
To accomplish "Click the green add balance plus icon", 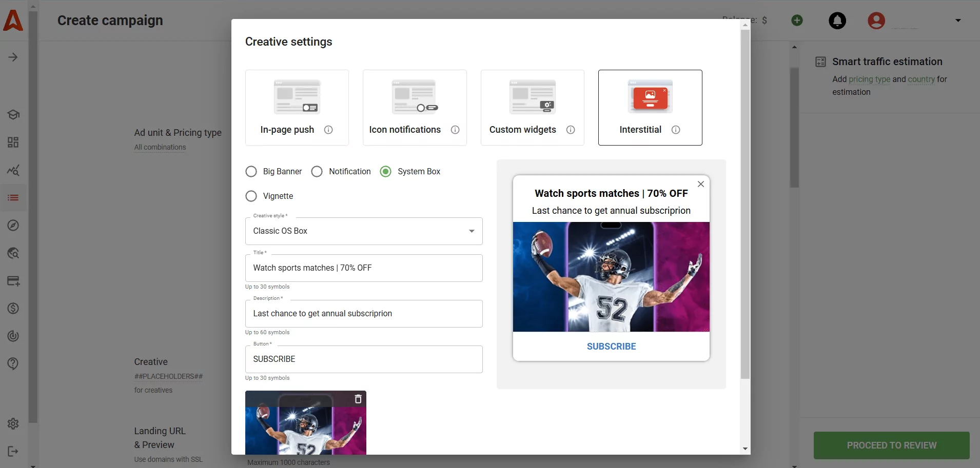I will [796, 21].
